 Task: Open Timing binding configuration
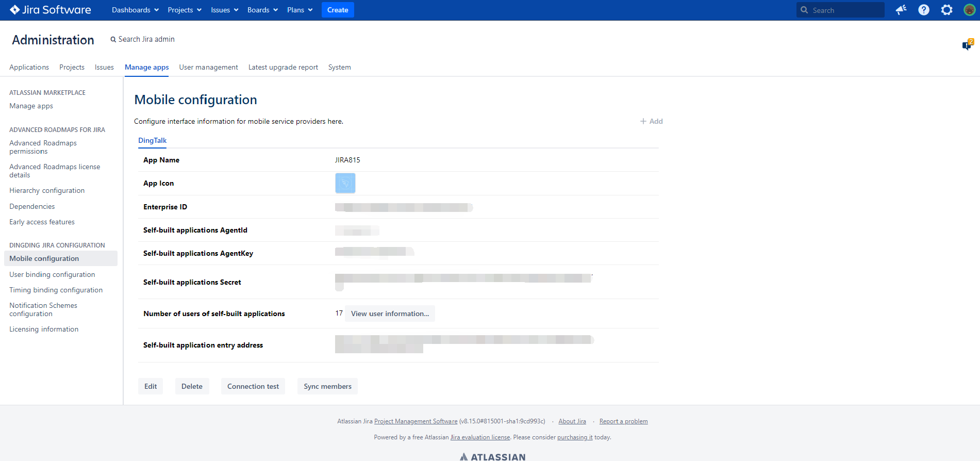[x=56, y=290]
